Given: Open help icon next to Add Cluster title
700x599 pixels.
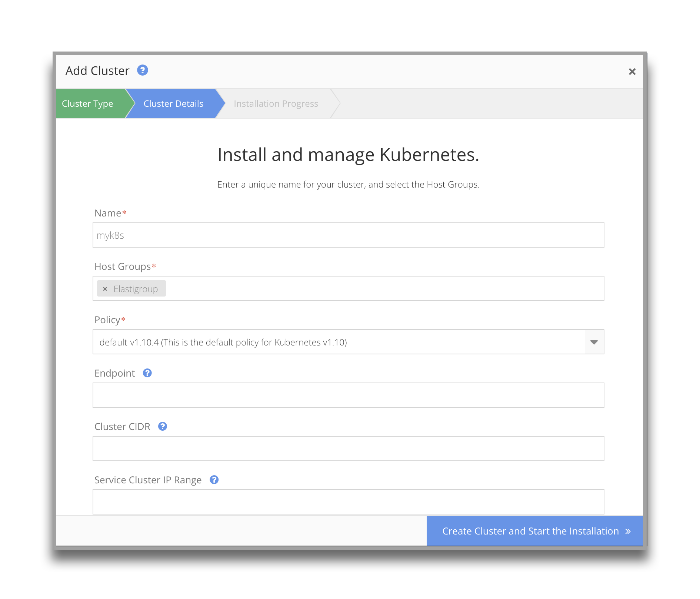Looking at the screenshot, I should (x=143, y=70).
